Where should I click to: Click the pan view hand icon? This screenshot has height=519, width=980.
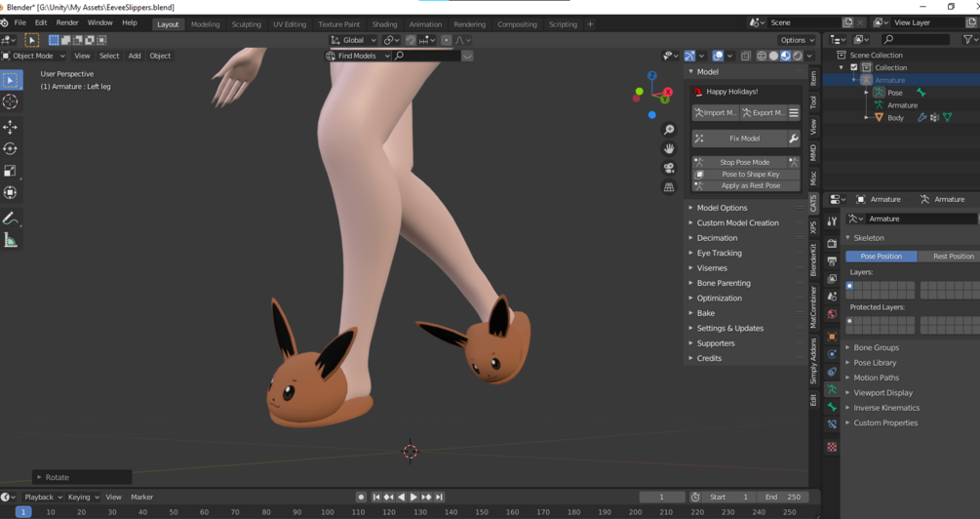pos(669,149)
